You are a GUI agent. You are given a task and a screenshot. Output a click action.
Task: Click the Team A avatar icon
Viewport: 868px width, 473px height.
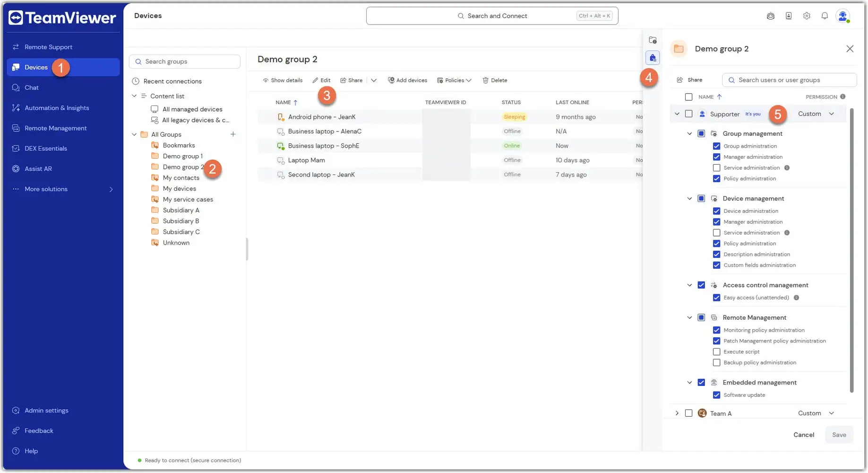702,413
